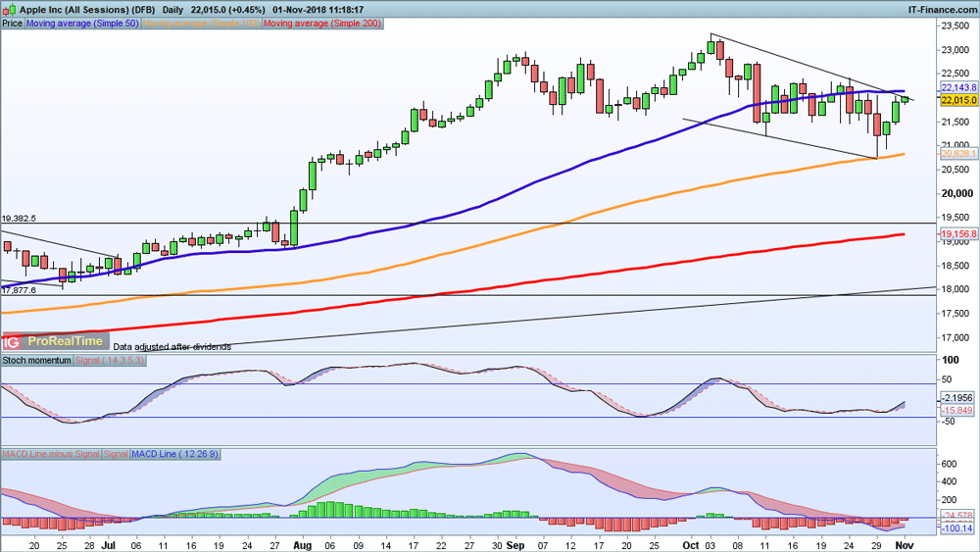980x552 pixels.
Task: Click the 19,156.8 red moving average tag
Action: [x=958, y=234]
